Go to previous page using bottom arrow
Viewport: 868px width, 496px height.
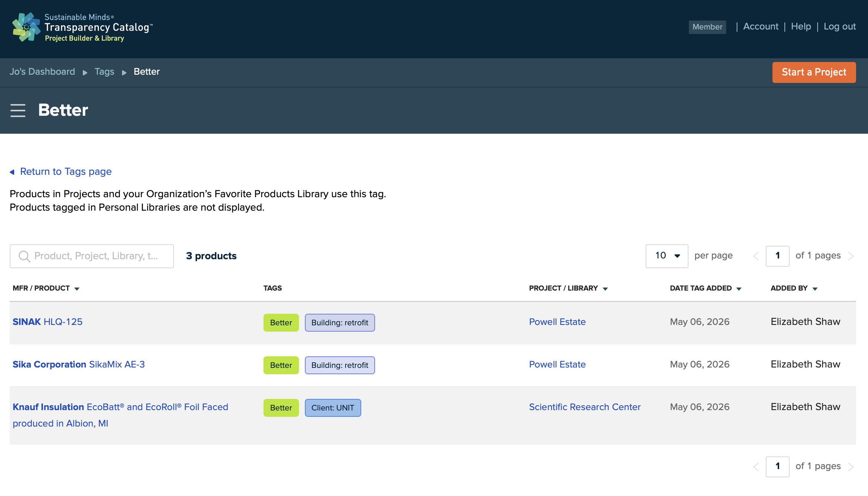coord(756,467)
